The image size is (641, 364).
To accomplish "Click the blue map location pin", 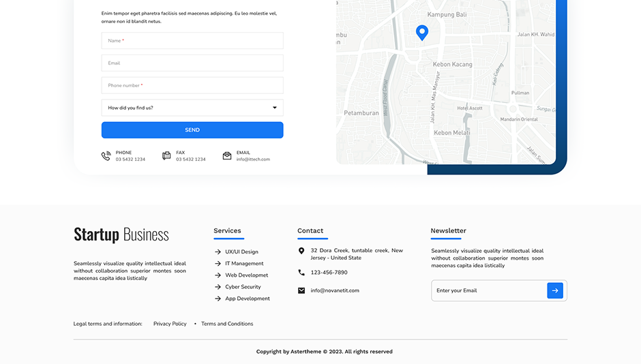I will [x=422, y=32].
